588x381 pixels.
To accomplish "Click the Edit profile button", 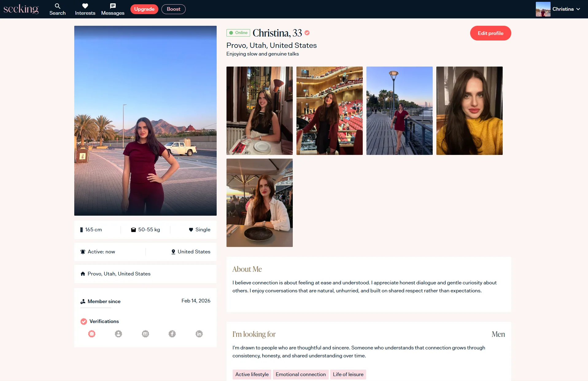I will click(x=490, y=33).
